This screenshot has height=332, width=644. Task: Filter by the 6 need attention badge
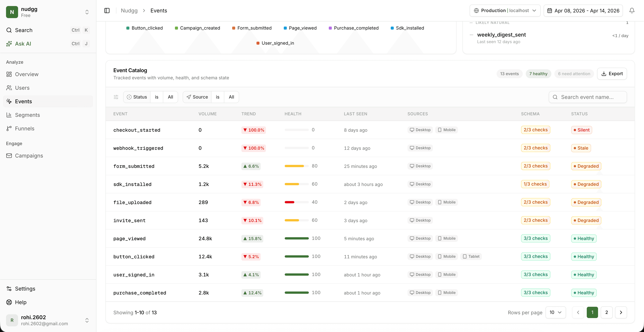coord(574,74)
